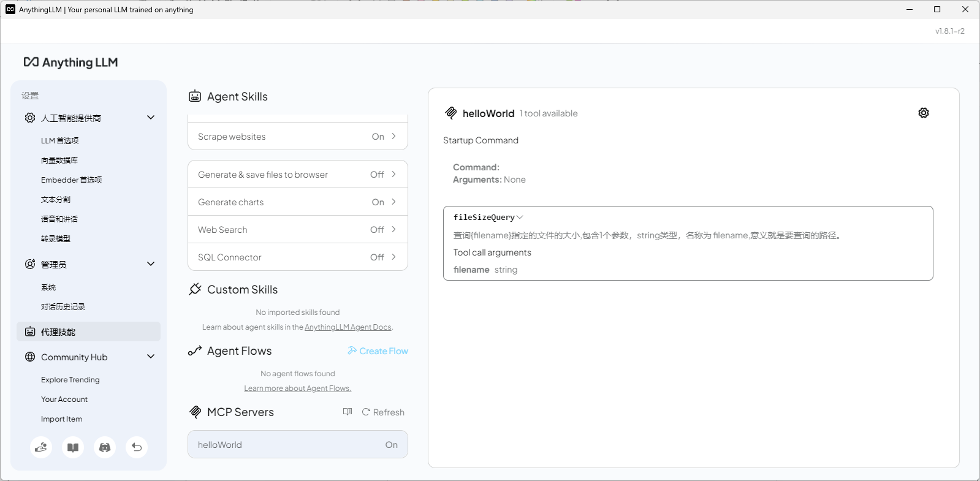980x481 pixels.
Task: Open 语音和讲话 settings
Action: 59,219
